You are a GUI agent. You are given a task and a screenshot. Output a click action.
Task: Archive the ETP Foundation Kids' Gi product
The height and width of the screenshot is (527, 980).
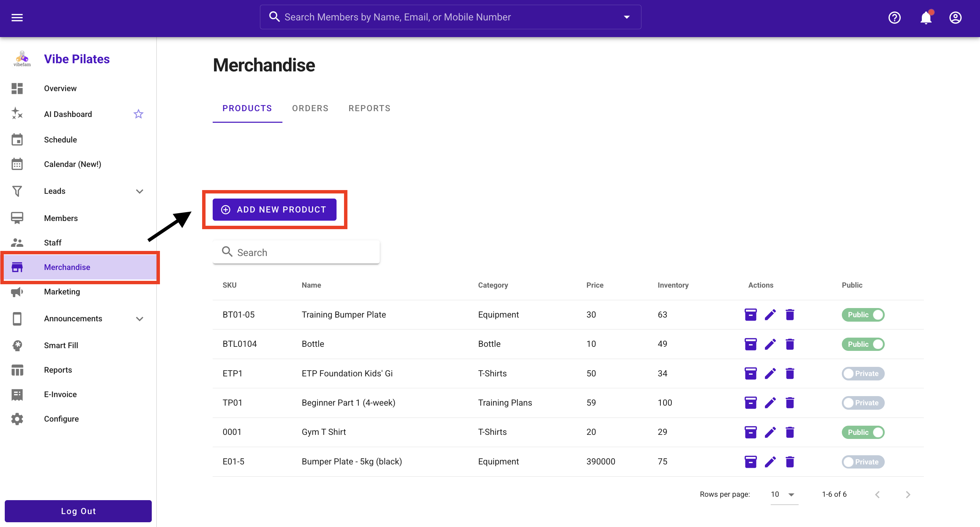click(x=750, y=373)
